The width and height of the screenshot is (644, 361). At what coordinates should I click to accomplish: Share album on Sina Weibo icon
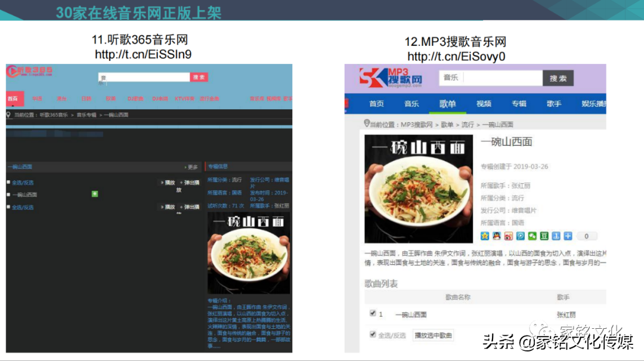[x=509, y=236]
